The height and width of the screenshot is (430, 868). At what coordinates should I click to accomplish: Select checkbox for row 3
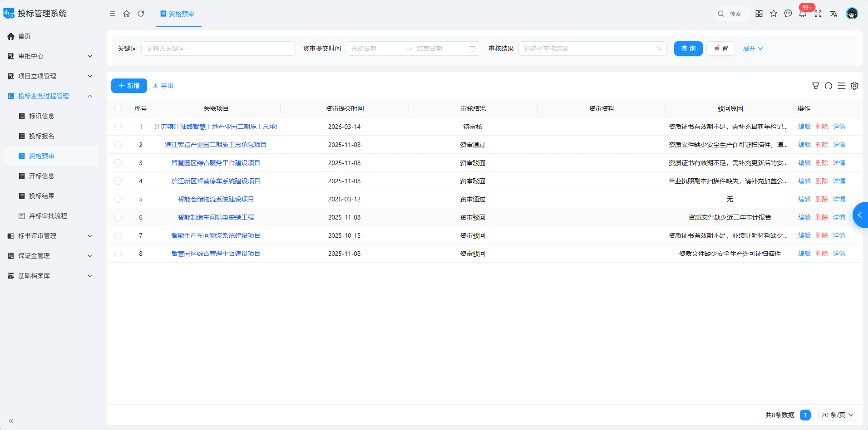(118, 163)
